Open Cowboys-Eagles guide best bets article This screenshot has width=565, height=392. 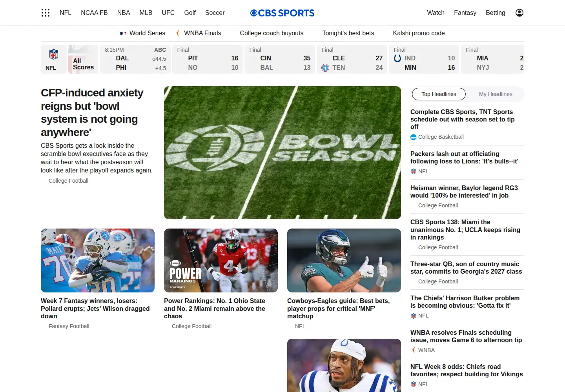tap(339, 309)
